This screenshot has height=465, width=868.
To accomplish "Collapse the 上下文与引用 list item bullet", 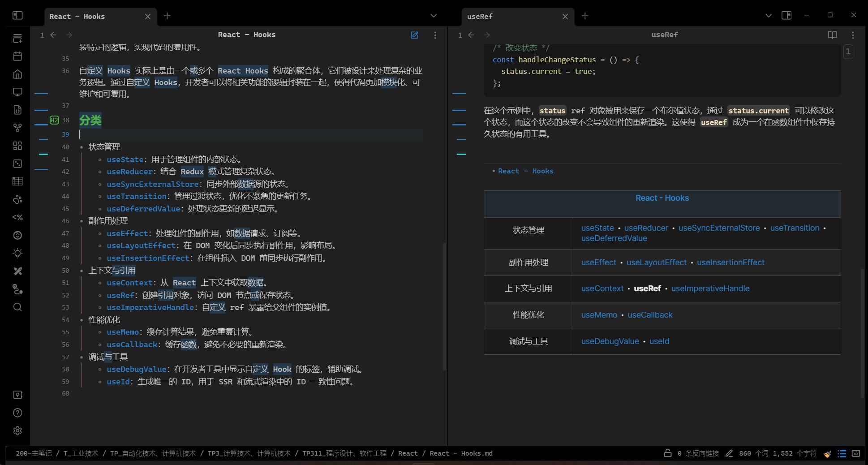I will tap(82, 271).
